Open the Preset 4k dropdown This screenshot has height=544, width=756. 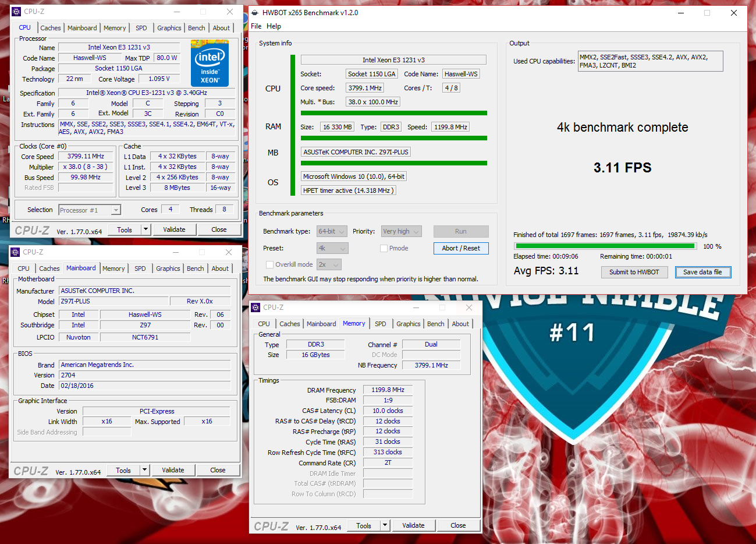pyautogui.click(x=332, y=248)
